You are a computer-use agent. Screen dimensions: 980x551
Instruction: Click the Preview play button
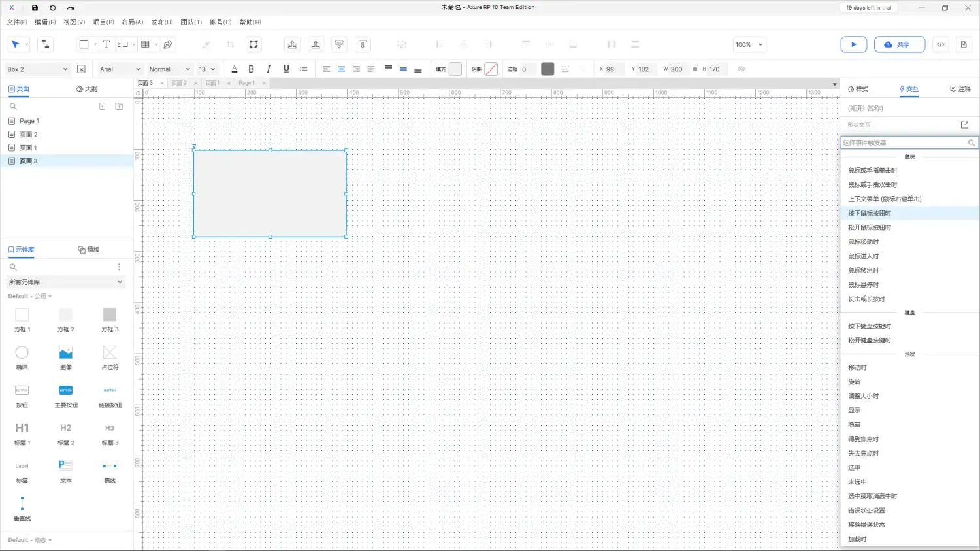tap(853, 44)
